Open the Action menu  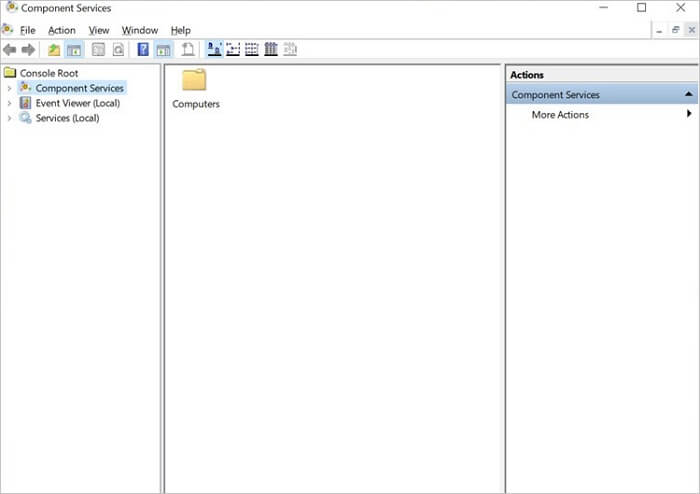coord(61,30)
